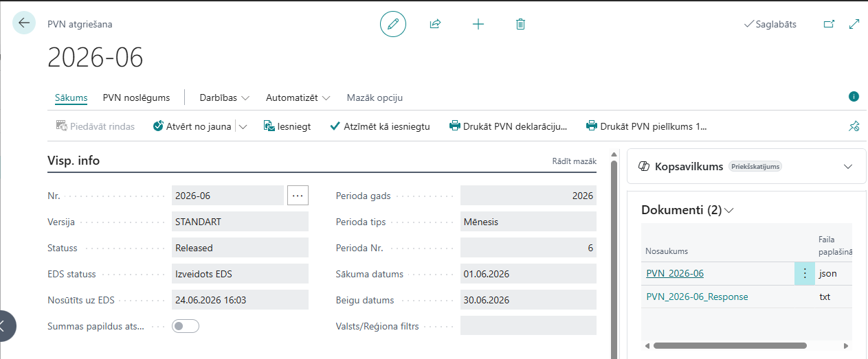Click Drukāt PVN deklarāciju
868x359 pixels.
pyautogui.click(x=508, y=126)
